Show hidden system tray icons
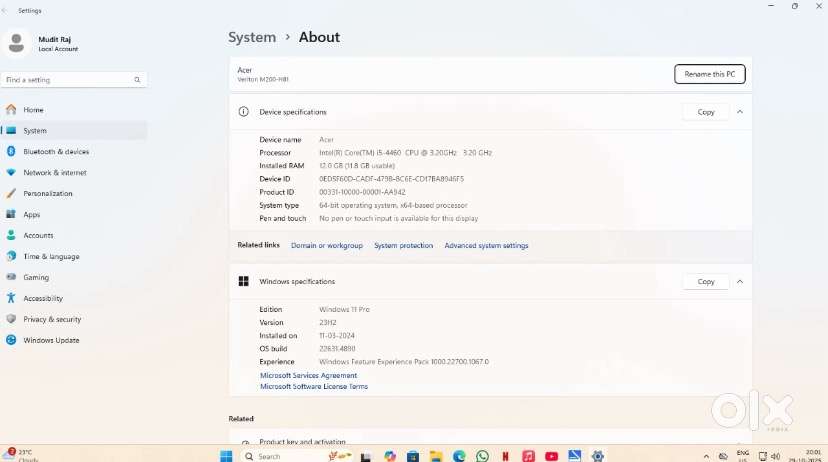 [715, 456]
